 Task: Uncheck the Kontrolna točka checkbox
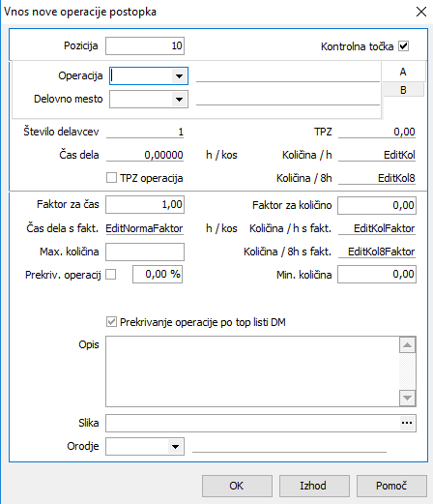(404, 46)
